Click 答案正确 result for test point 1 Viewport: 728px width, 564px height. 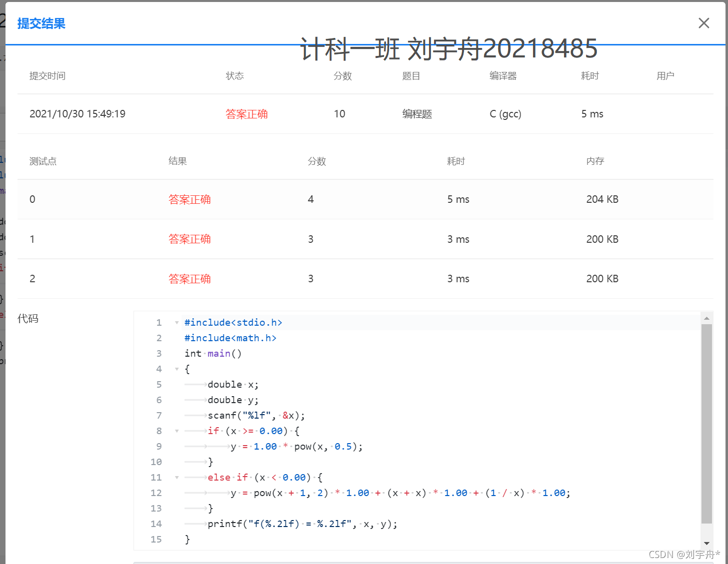click(x=189, y=239)
